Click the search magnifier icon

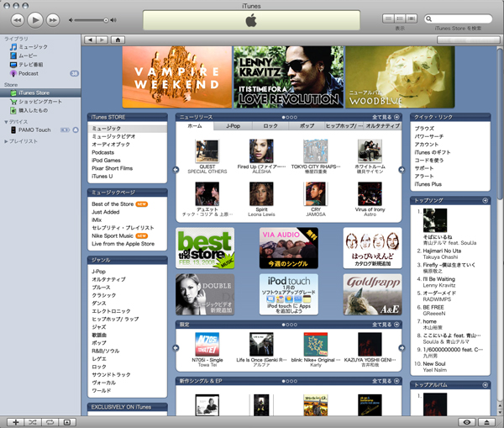(428, 18)
